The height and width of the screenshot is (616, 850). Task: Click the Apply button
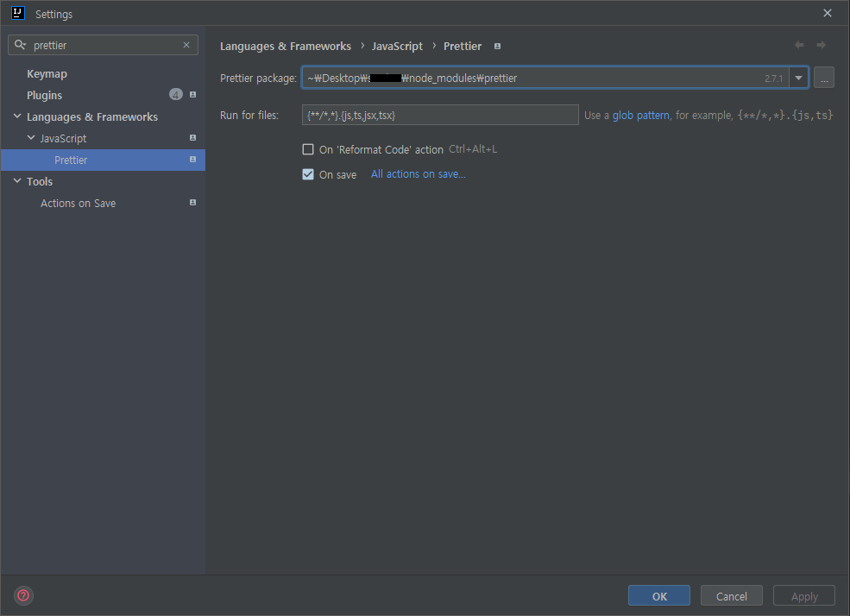click(x=804, y=595)
